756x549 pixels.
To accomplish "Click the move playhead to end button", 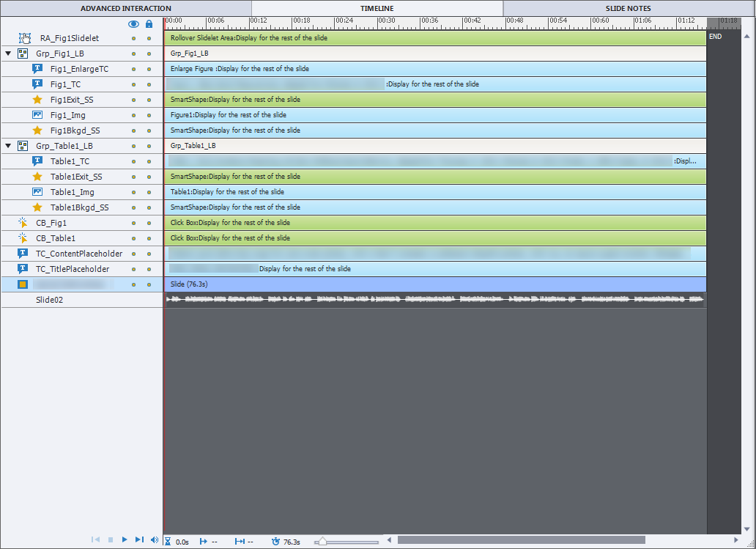I will click(x=139, y=540).
